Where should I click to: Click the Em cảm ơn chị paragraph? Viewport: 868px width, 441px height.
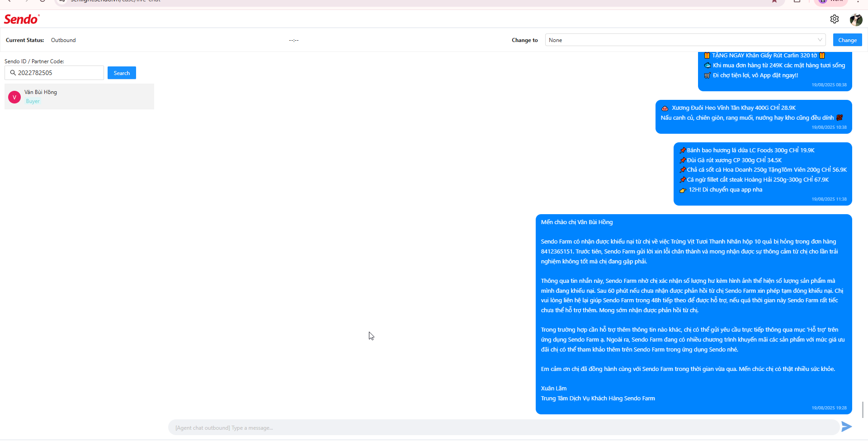coord(688,369)
